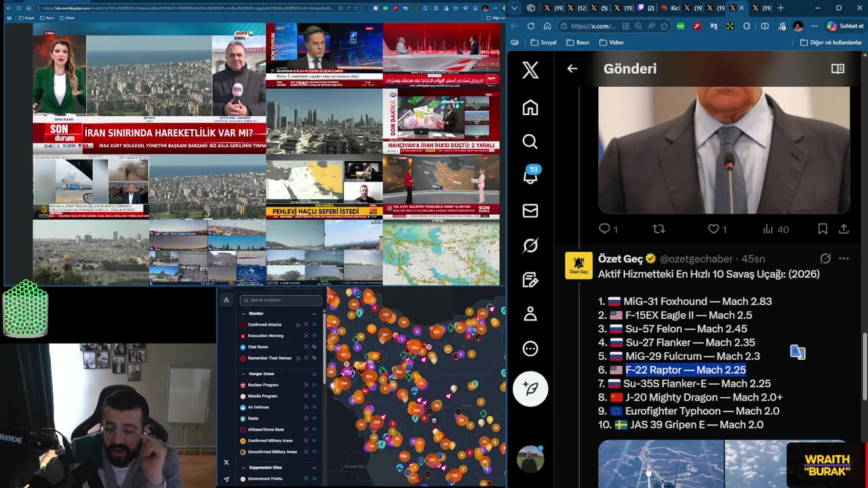
Task: Open the Telegram paper plane icon in map panel
Action: 226,479
